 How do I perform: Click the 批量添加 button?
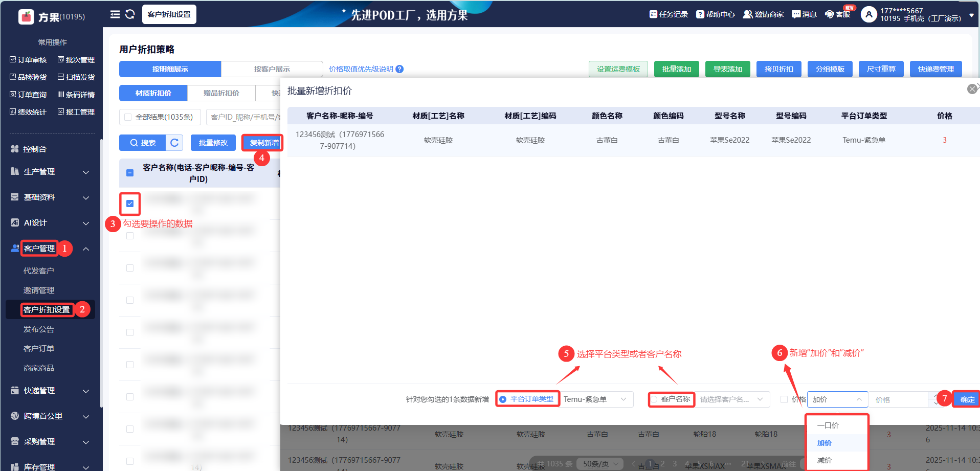pos(677,69)
